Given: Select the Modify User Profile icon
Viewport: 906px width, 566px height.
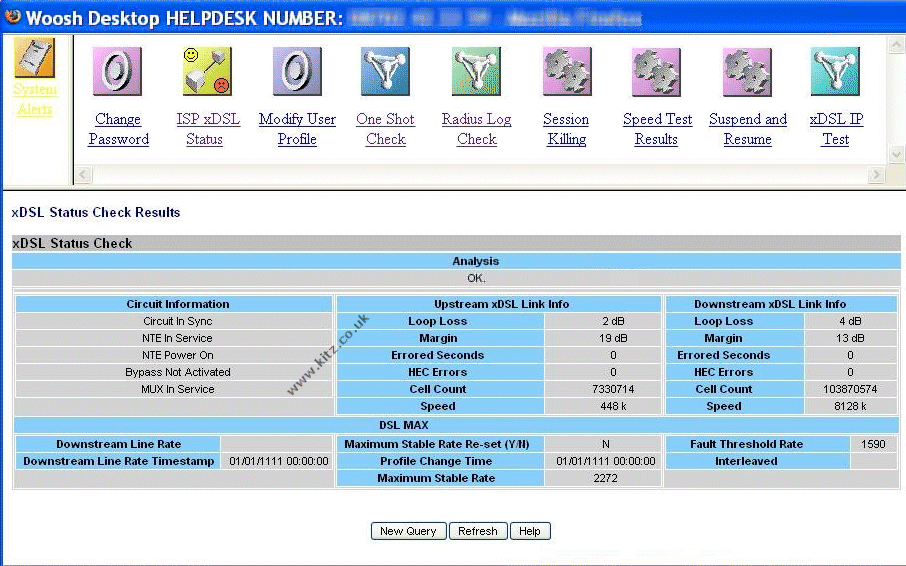Looking at the screenshot, I should 297,72.
